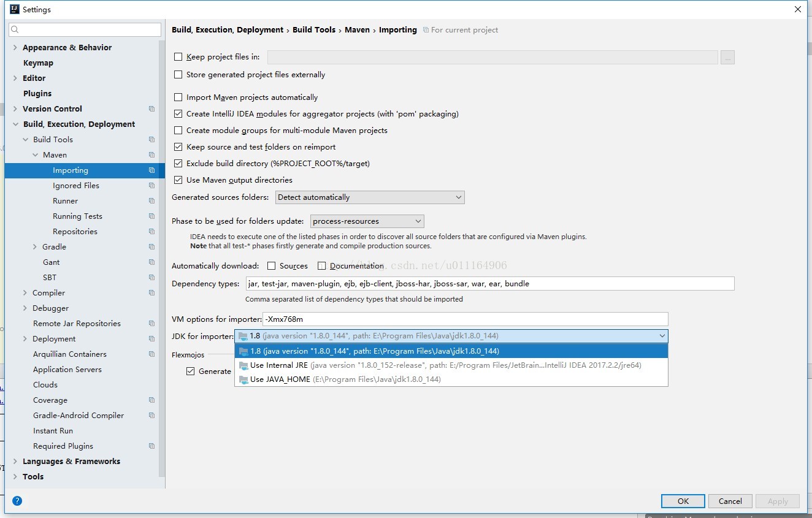
Task: Click VM options for importer field
Action: click(x=465, y=319)
